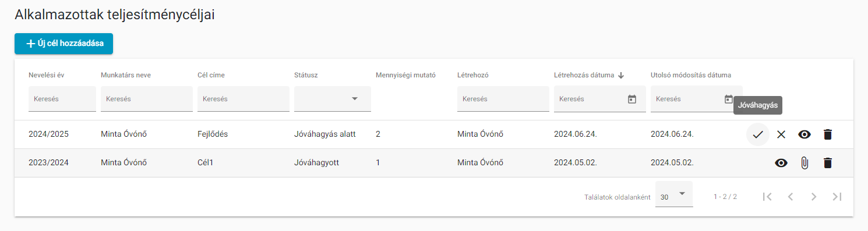868x231 pixels.
Task: Reject the Fejlődés goal with the X icon
Action: pos(781,134)
